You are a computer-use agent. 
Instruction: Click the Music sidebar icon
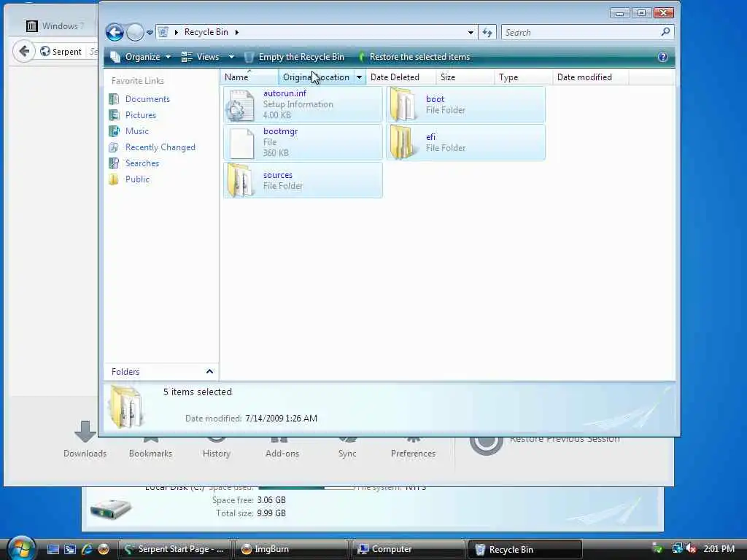click(114, 131)
